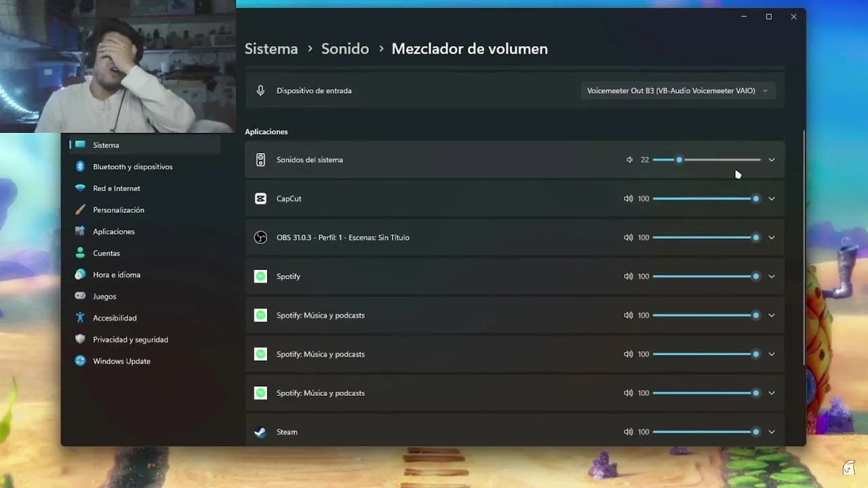The width and height of the screenshot is (868, 488).
Task: Click the Bluetooth y dispositivos icon
Action: 80,167
